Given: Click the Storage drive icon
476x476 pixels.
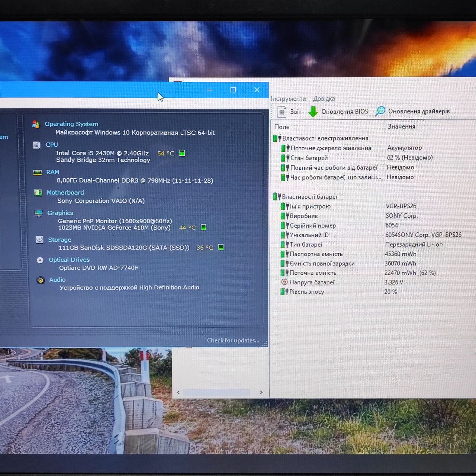Looking at the screenshot, I should [x=39, y=239].
